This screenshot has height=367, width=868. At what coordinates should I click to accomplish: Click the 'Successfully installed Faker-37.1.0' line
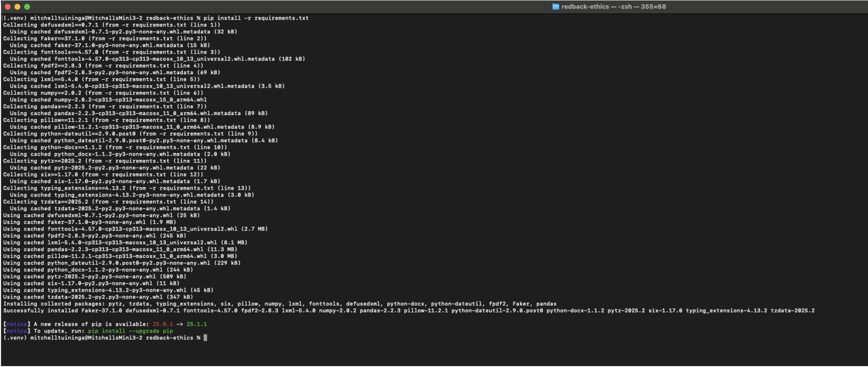coord(409,311)
